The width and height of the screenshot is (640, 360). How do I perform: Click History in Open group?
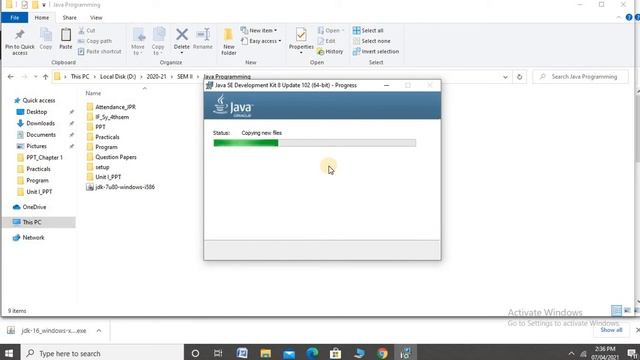[x=330, y=51]
